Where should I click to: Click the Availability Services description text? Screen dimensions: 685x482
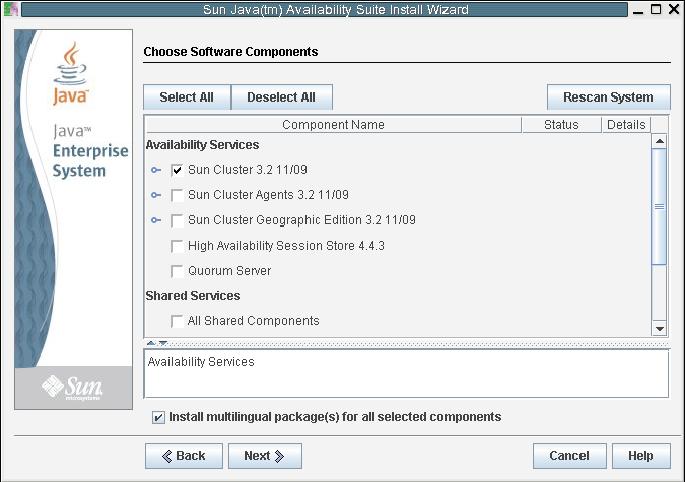tap(201, 362)
